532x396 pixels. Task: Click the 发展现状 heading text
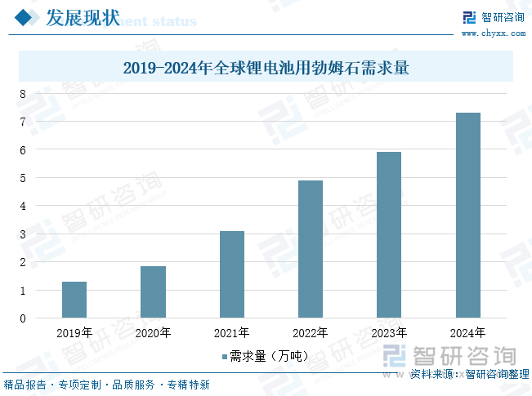[83, 18]
